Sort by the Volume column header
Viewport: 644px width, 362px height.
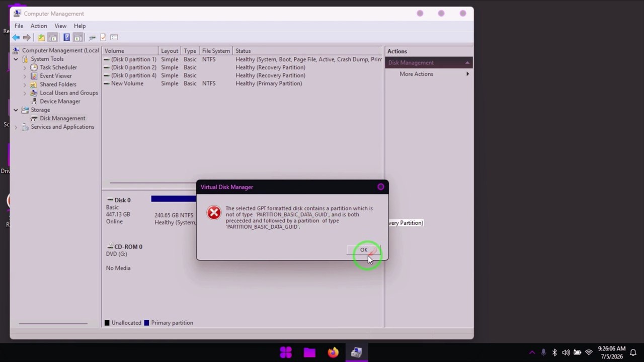coord(130,51)
